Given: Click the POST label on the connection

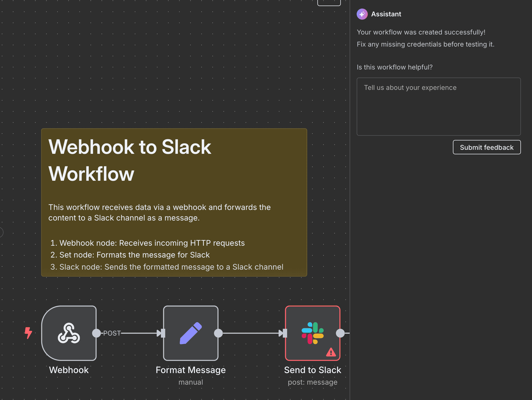Looking at the screenshot, I should [x=112, y=333].
